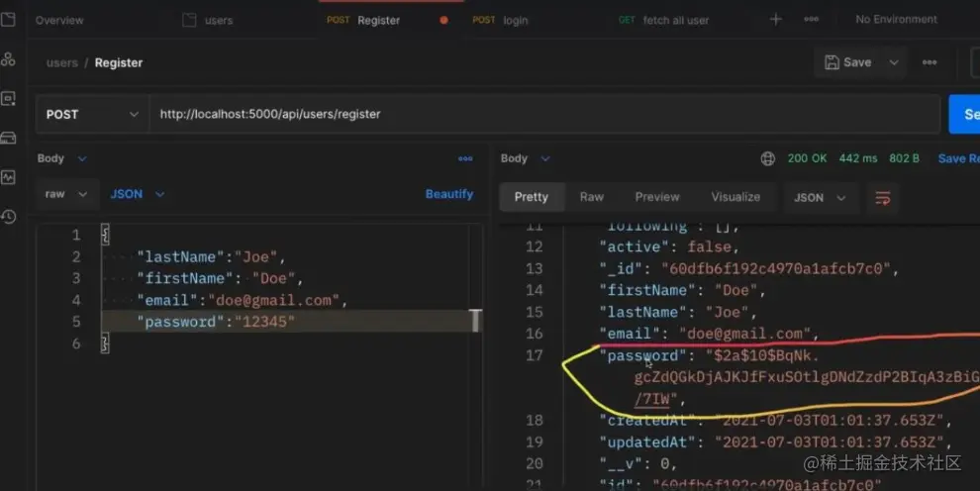Viewport: 980px width, 491px height.
Task: Click the request URL input field
Action: click(544, 114)
